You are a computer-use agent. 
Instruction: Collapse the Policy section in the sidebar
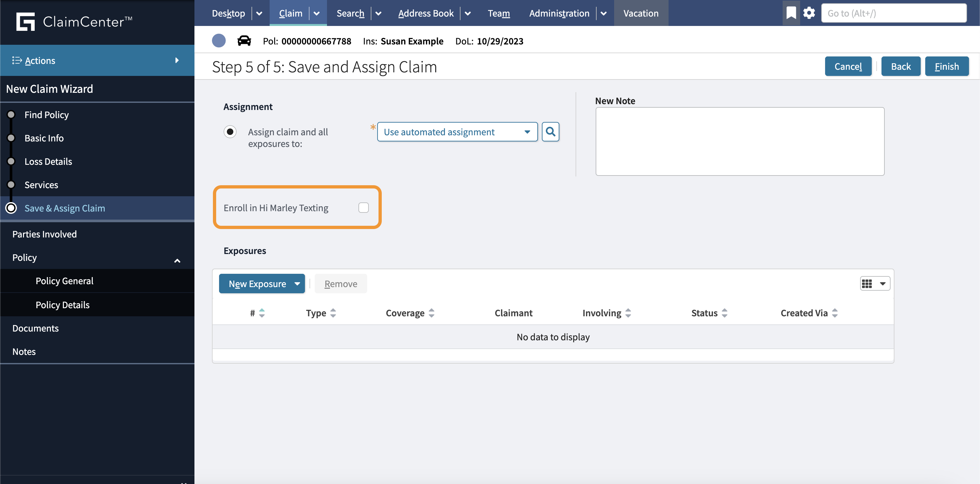[177, 261]
